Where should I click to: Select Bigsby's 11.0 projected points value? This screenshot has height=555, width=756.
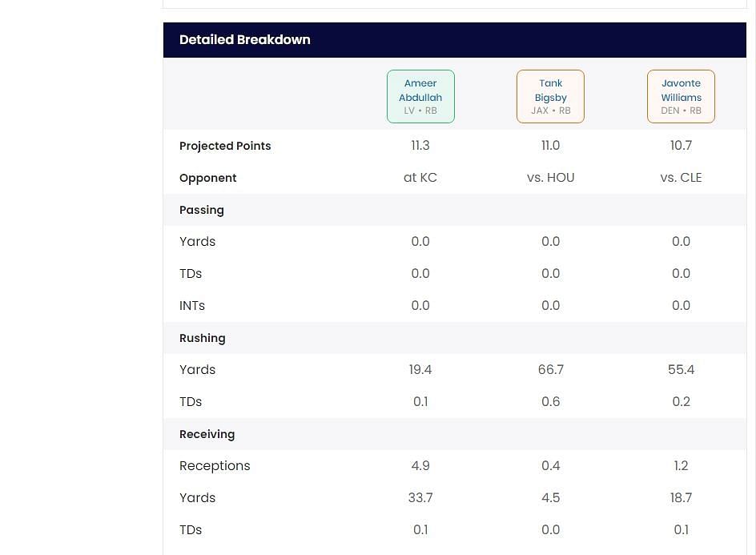click(550, 146)
